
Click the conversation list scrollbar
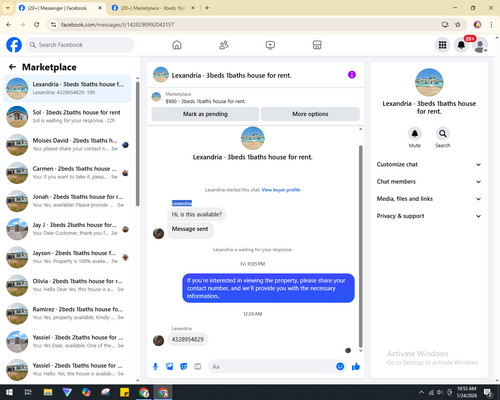coord(138,143)
